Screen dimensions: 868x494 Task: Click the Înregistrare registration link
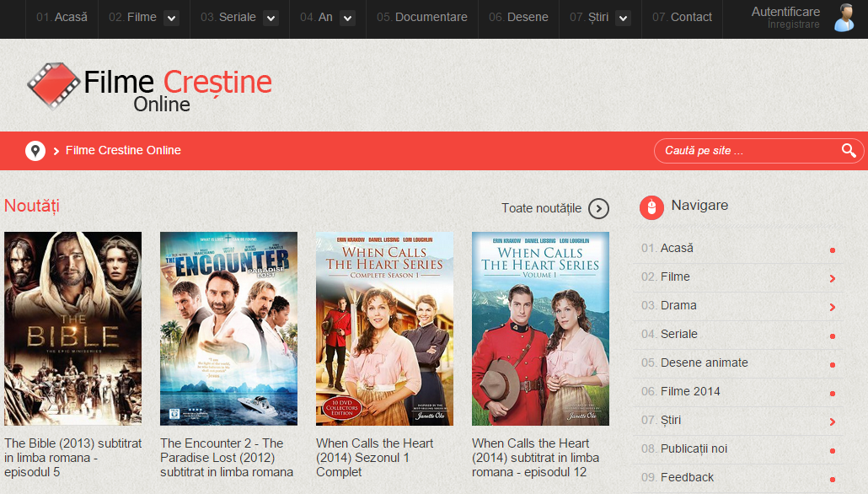coord(793,24)
